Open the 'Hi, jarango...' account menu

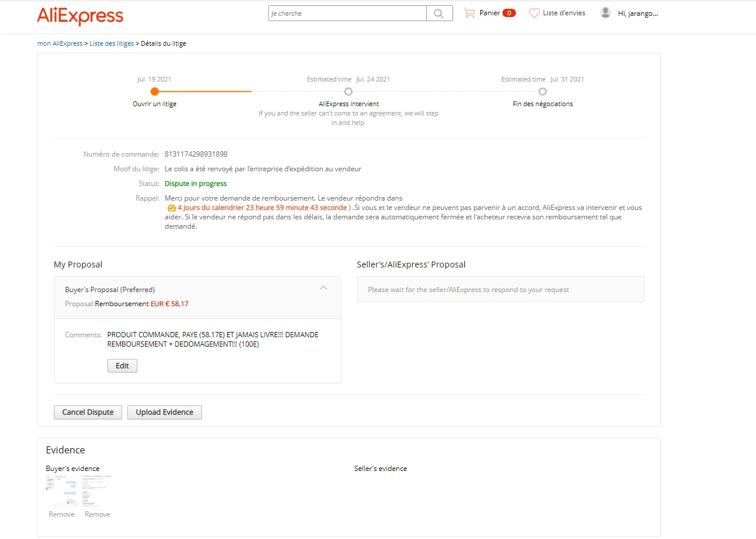coord(638,13)
